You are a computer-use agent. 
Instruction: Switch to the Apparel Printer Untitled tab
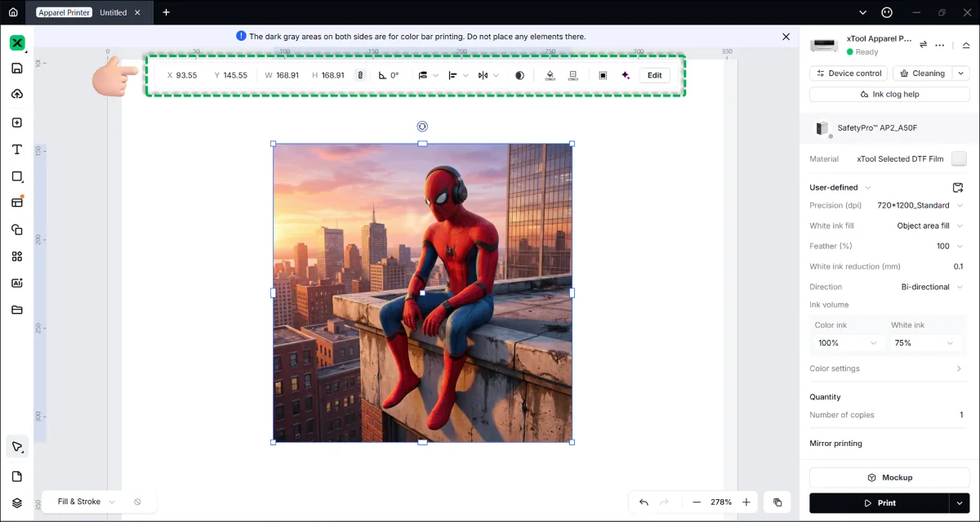coord(91,12)
